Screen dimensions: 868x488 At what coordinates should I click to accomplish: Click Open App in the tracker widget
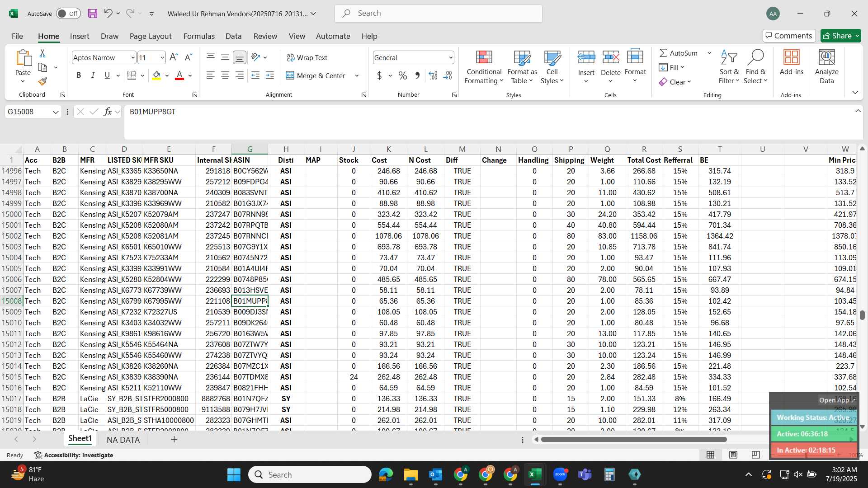click(837, 400)
